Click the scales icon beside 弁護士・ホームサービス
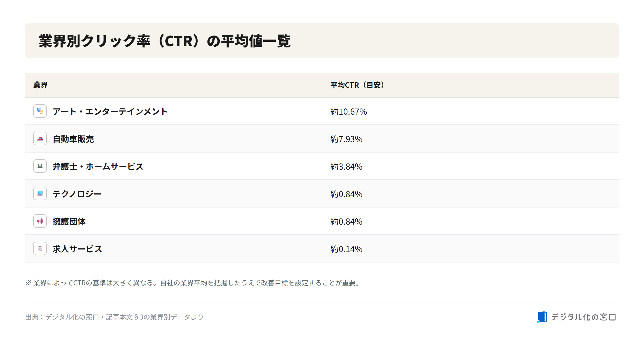 [x=40, y=166]
